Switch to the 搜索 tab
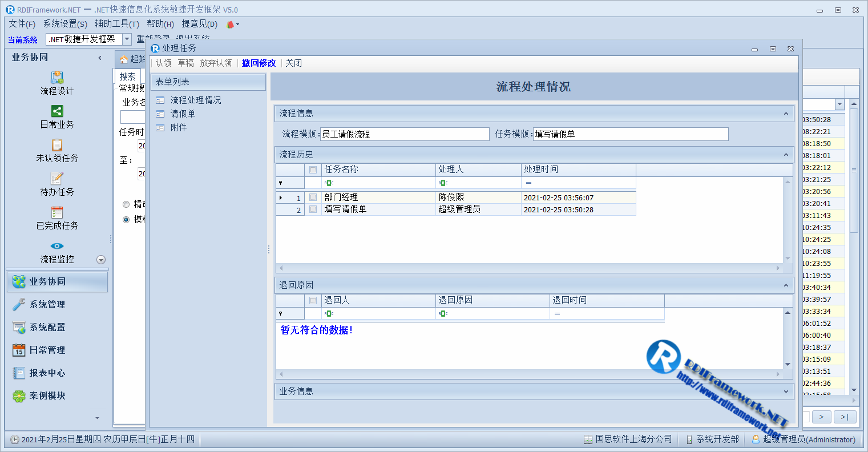Viewport: 868px width, 452px height. pyautogui.click(x=128, y=76)
